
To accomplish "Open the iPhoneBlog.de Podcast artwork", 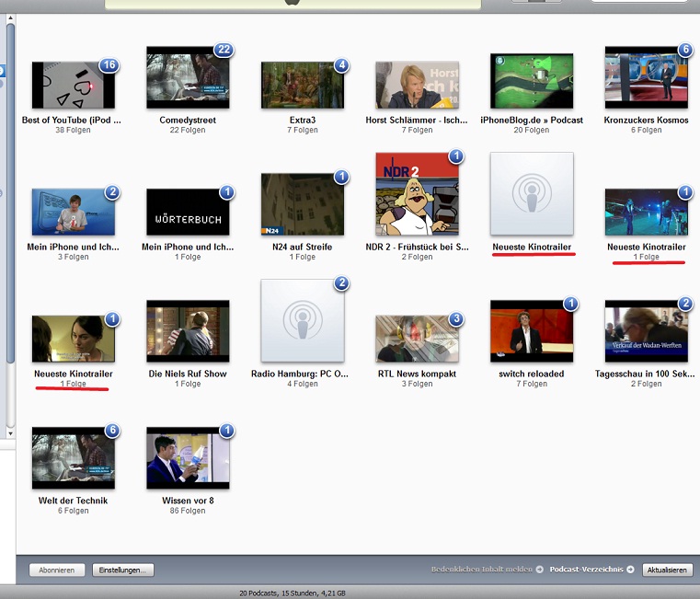I will pos(532,81).
